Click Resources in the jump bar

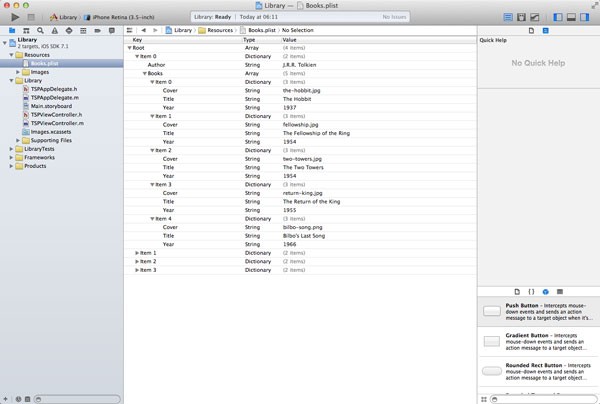(216, 30)
